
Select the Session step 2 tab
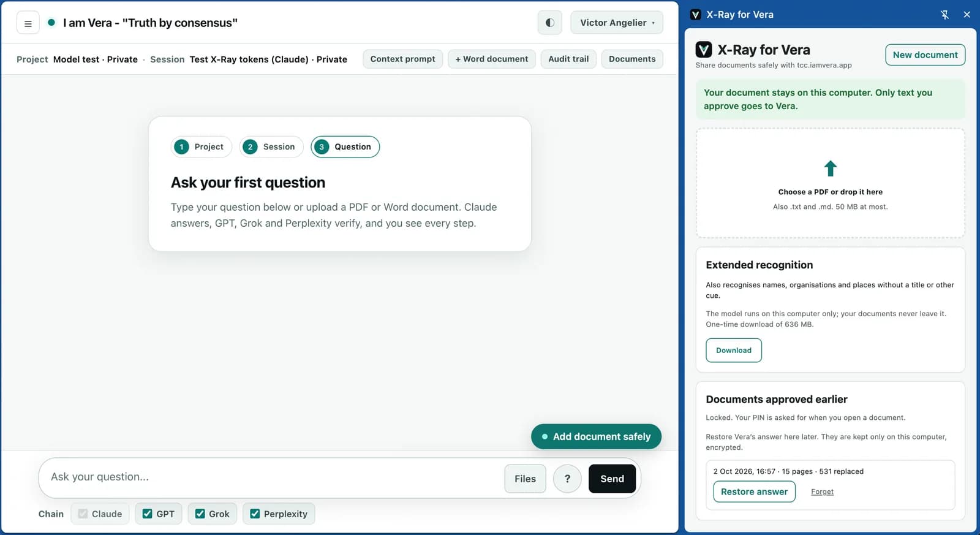coord(271,146)
